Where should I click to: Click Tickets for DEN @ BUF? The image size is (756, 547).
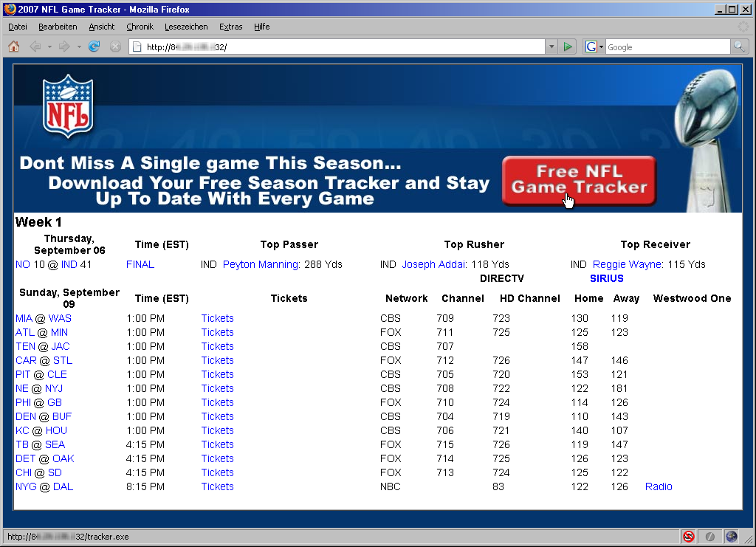(218, 416)
